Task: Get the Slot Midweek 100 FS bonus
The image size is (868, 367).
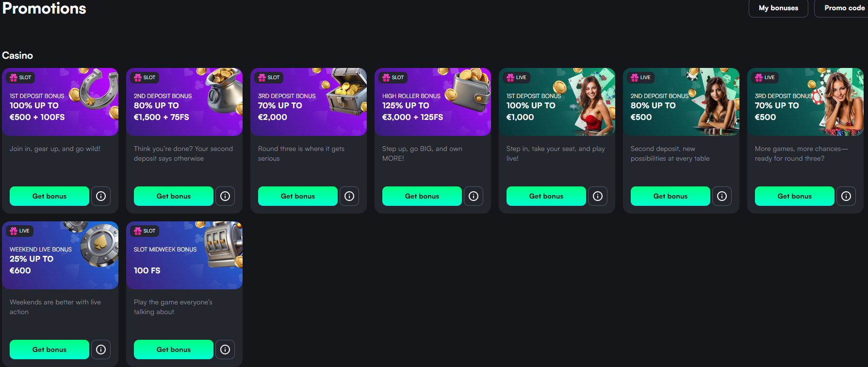Action: (x=174, y=350)
